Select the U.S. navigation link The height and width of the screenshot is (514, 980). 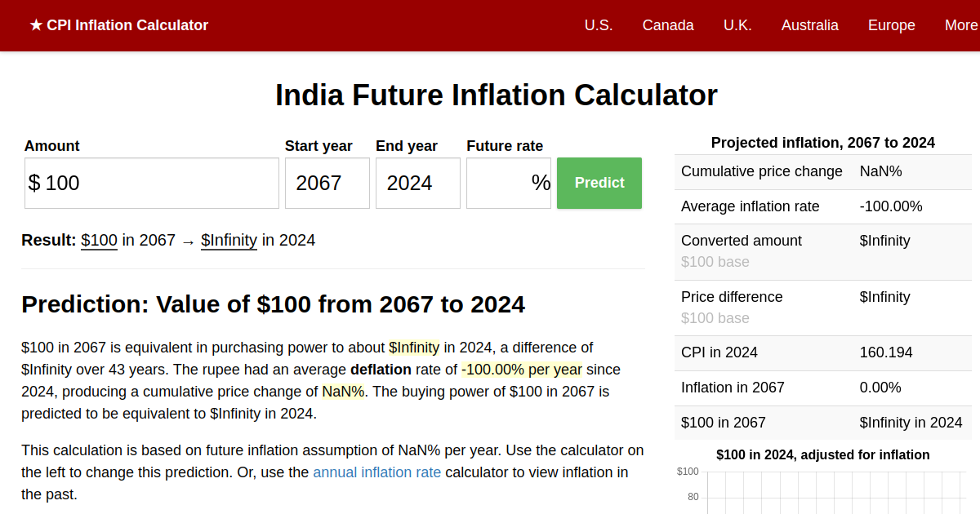pos(599,25)
